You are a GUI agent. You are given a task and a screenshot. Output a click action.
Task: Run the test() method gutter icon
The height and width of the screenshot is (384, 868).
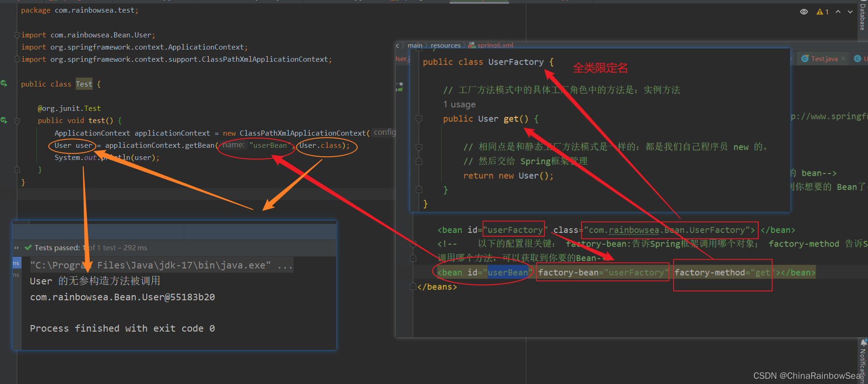pos(4,120)
